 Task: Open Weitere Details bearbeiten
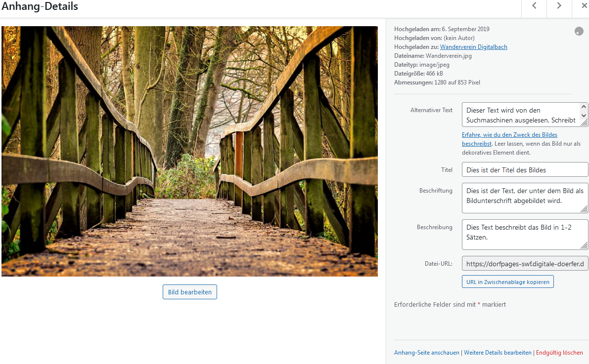[x=498, y=353]
